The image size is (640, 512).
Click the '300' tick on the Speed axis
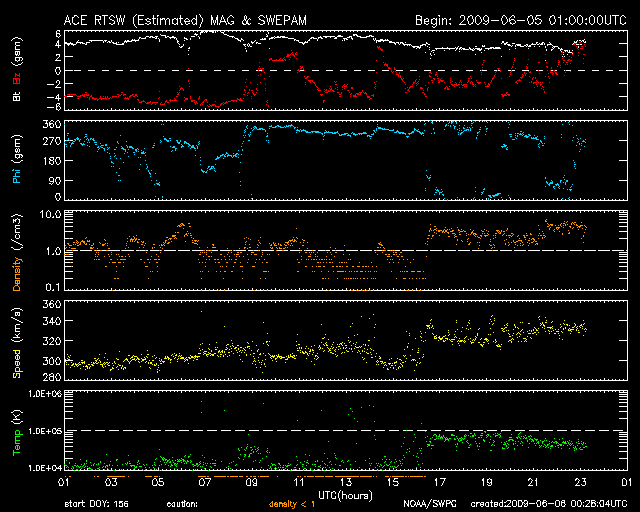pos(52,361)
